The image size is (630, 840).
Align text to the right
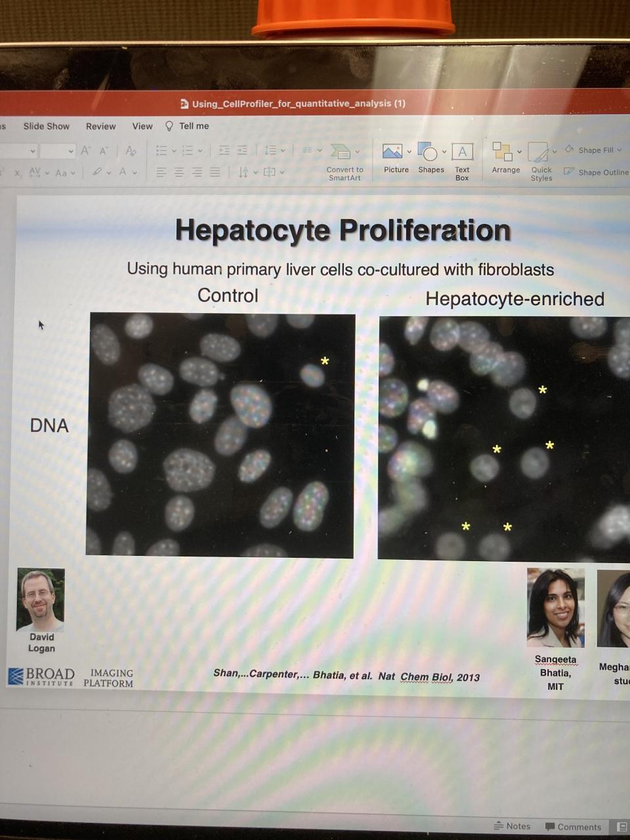[x=197, y=172]
